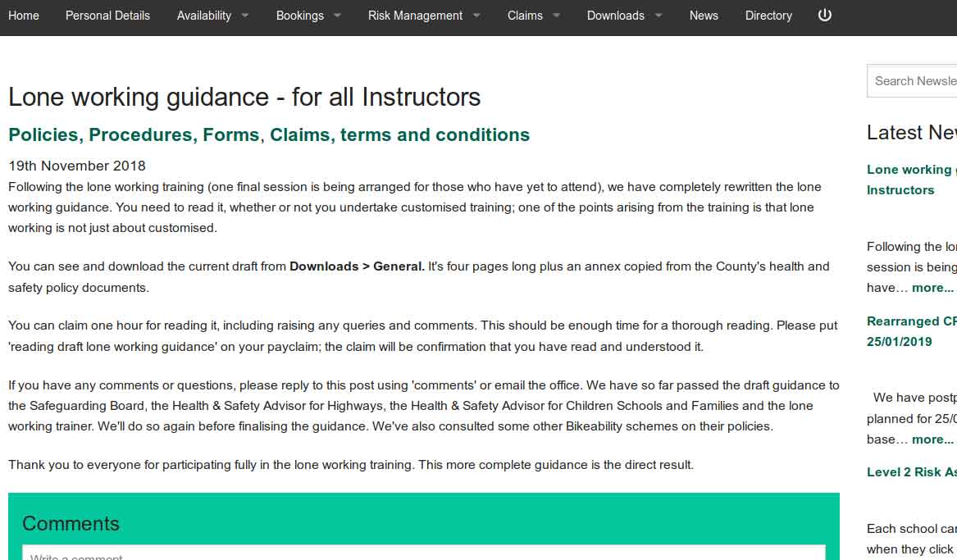The height and width of the screenshot is (560, 957).
Task: Click the Latest News sidebar heading
Action: coord(912,132)
